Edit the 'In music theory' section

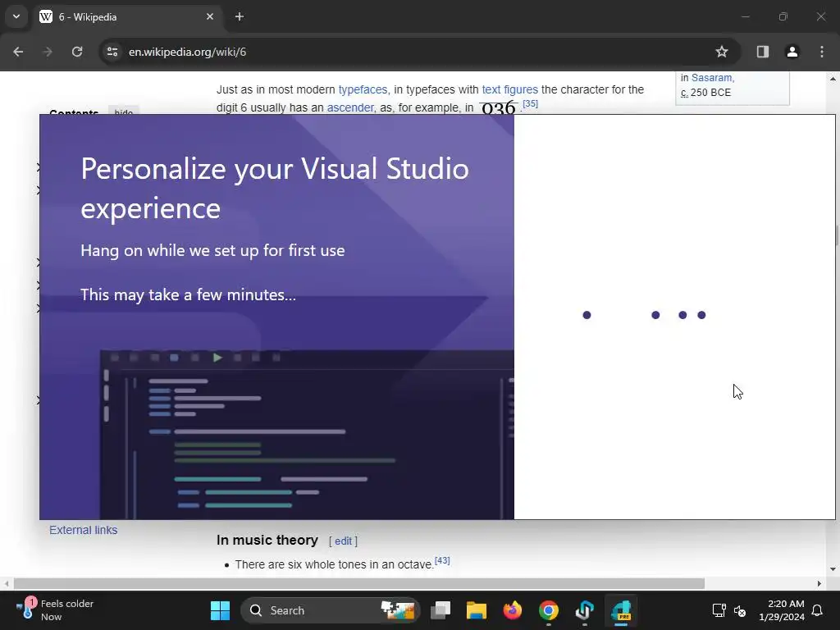coord(343,541)
